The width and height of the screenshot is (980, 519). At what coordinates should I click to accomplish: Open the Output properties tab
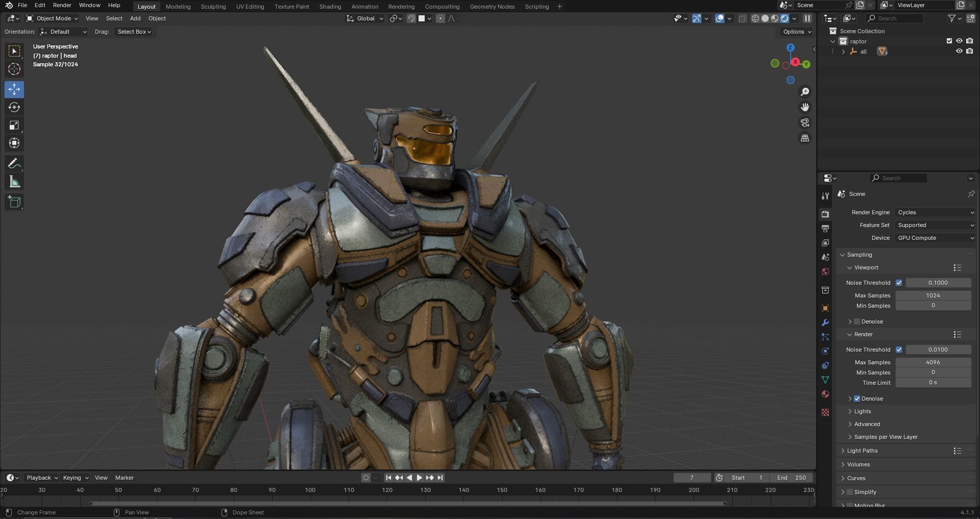[x=825, y=229]
